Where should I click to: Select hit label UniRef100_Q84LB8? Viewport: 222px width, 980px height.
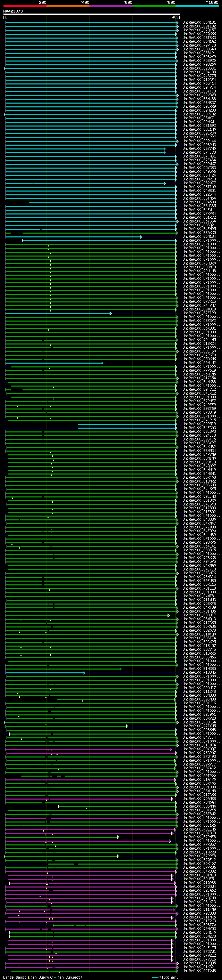(199, 72)
